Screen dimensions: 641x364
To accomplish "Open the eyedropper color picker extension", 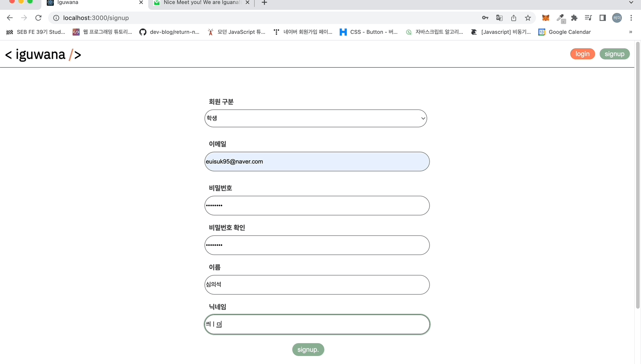I will pos(560,18).
